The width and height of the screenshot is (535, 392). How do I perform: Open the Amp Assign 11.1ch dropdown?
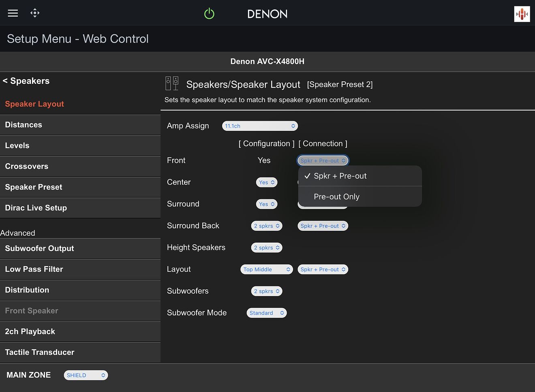[x=260, y=126]
